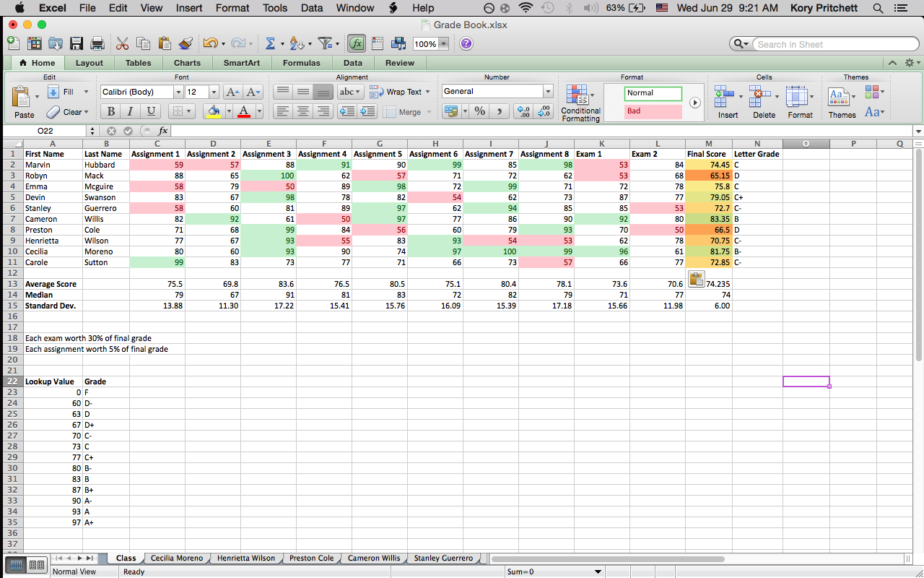924x578 pixels.
Task: Select the Format Painter brush icon
Action: 186,44
